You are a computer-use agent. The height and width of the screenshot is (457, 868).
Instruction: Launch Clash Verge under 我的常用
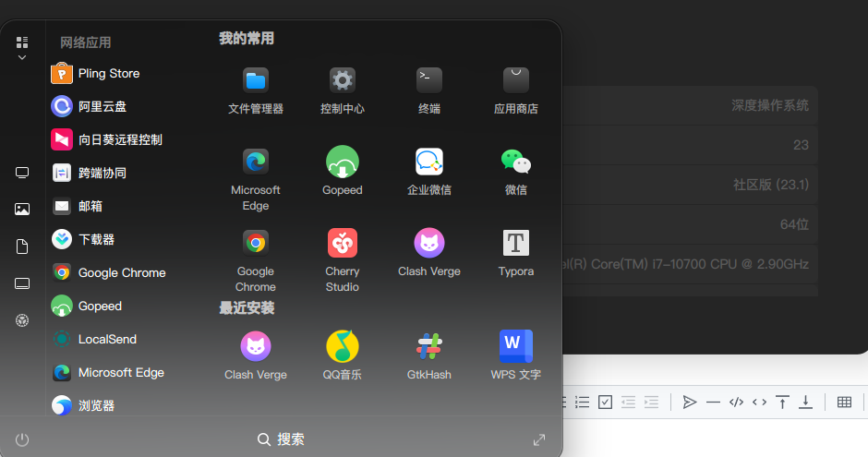[x=429, y=253]
